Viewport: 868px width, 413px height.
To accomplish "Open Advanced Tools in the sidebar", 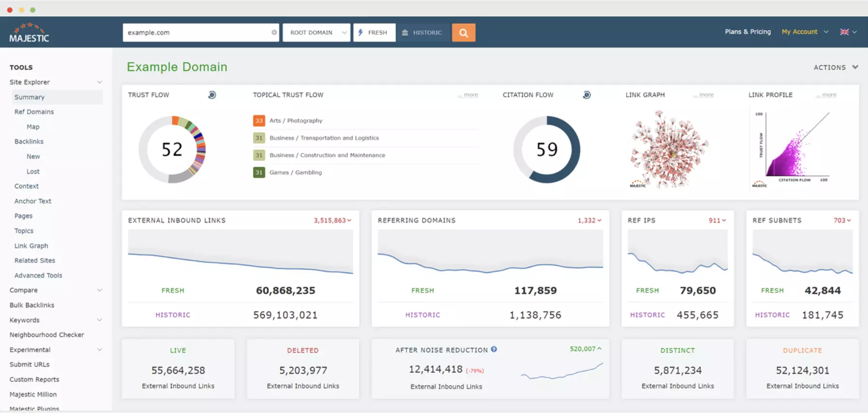I will click(x=38, y=275).
